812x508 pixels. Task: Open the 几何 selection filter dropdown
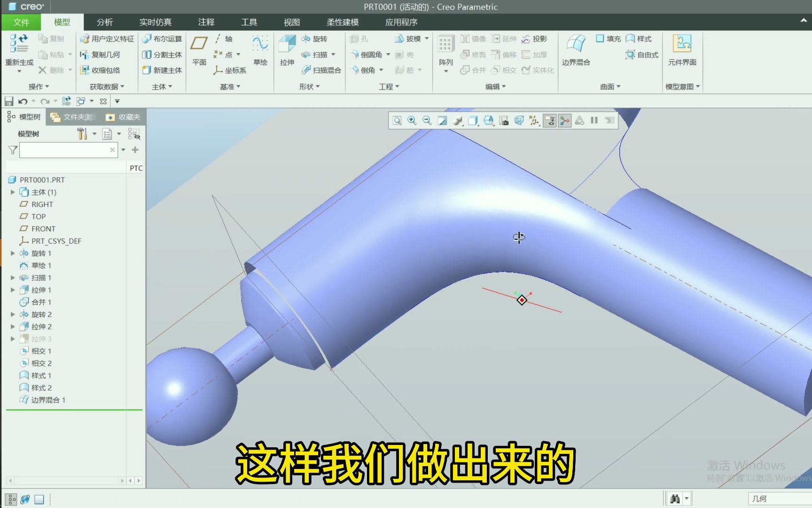click(x=779, y=499)
